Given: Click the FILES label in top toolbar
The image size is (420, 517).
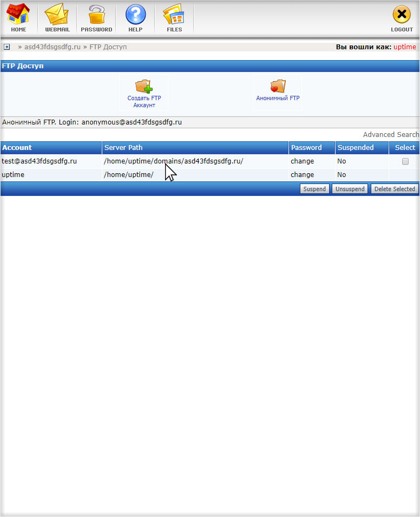Looking at the screenshot, I should tap(174, 29).
